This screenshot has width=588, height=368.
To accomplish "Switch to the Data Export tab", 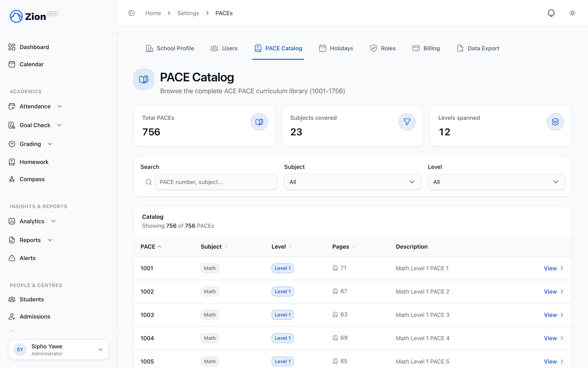I will (478, 48).
